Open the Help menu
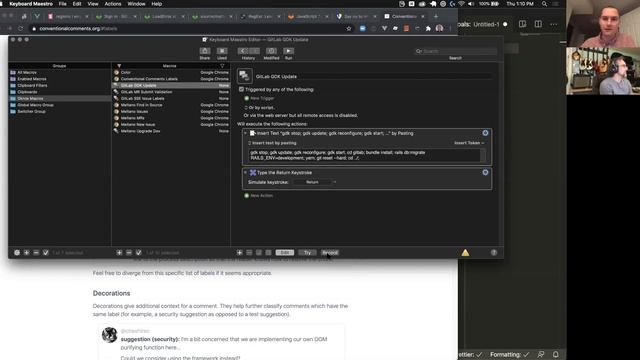Image resolution: width=640 pixels, height=360 pixels. pyautogui.click(x=157, y=4)
